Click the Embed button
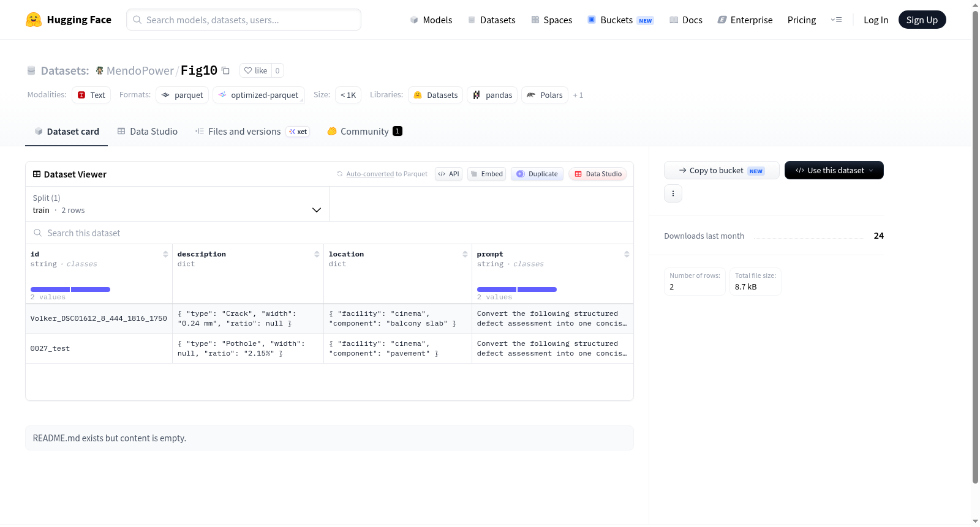 click(487, 174)
